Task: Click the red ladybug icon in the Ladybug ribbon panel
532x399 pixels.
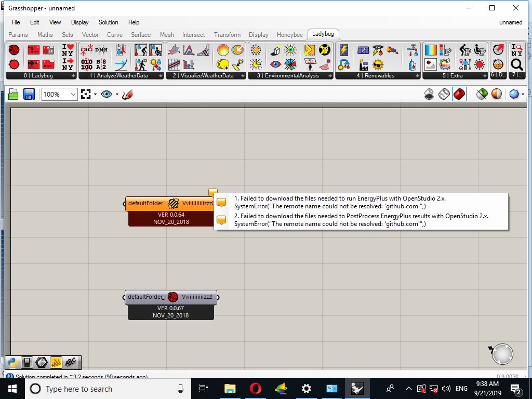Action: 14,50
